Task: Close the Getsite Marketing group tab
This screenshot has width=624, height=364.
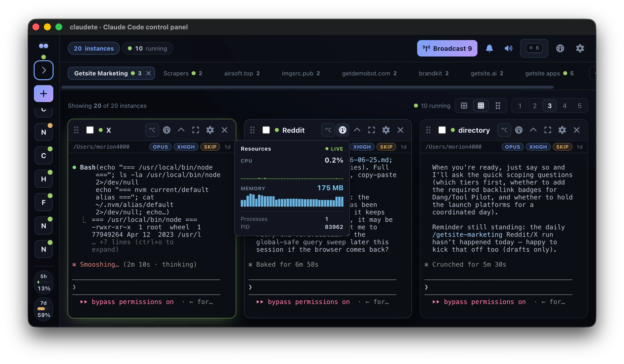Action: pos(149,73)
